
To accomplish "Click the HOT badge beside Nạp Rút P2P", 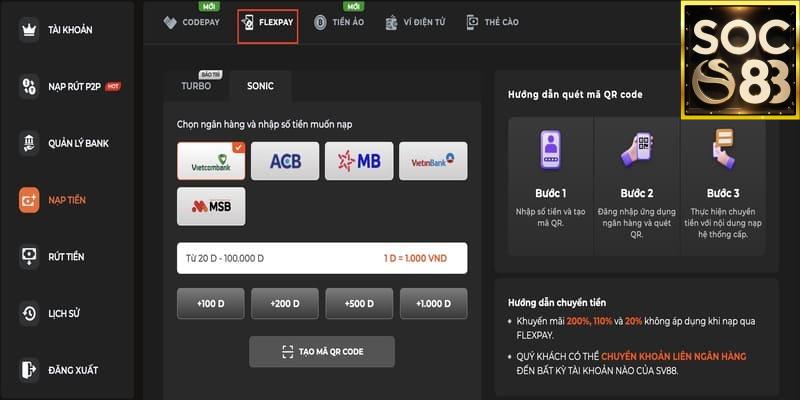I will click(x=113, y=86).
